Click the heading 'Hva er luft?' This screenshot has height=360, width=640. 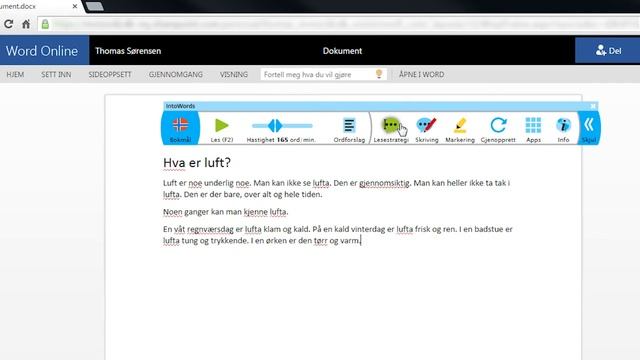click(197, 162)
